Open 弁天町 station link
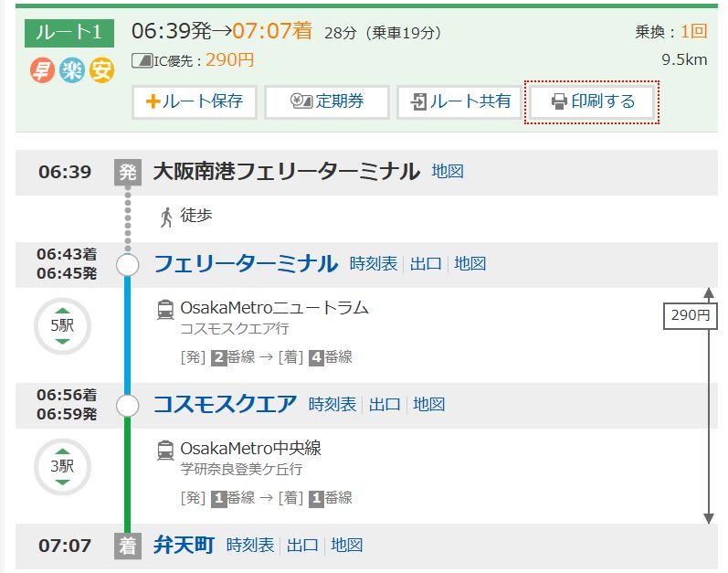This screenshot has height=573, width=728. [184, 546]
